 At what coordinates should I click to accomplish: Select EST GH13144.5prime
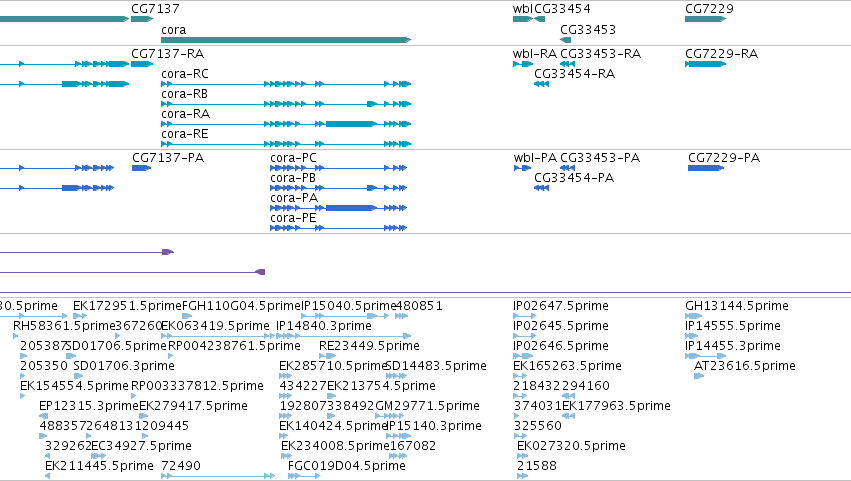click(736, 306)
